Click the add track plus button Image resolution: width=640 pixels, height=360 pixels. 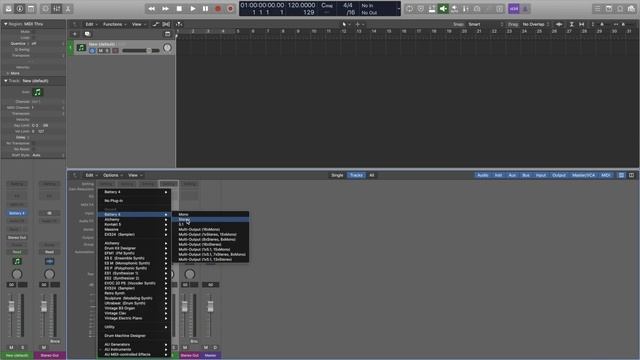pyautogui.click(x=75, y=34)
